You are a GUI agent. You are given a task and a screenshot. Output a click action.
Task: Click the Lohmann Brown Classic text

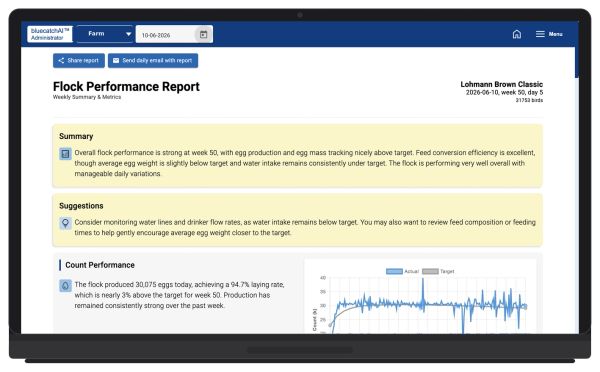click(x=502, y=84)
